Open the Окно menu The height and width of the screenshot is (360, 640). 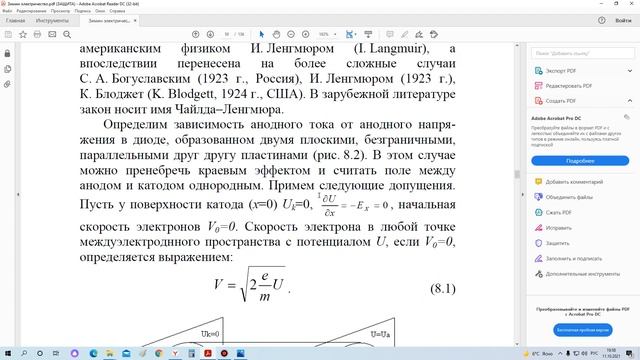pyautogui.click(x=100, y=11)
